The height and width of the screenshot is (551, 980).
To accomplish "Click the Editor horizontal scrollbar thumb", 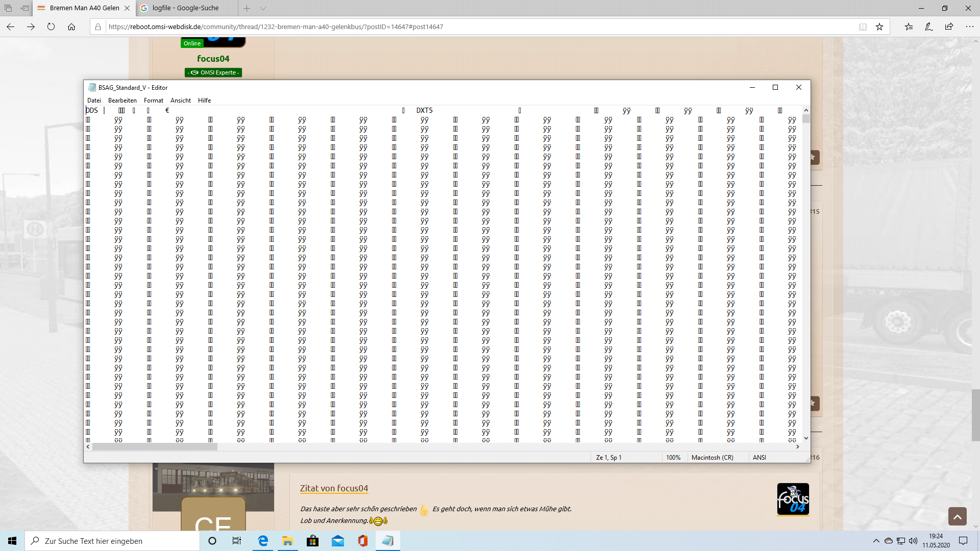I will (x=155, y=446).
